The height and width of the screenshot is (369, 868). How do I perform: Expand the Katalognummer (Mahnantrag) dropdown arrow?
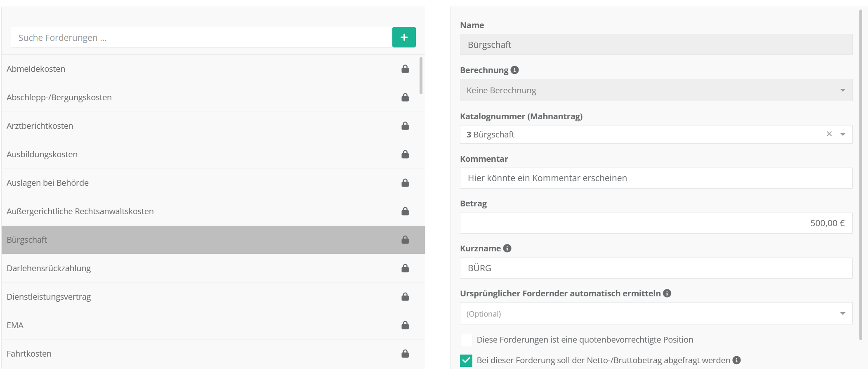click(x=843, y=135)
